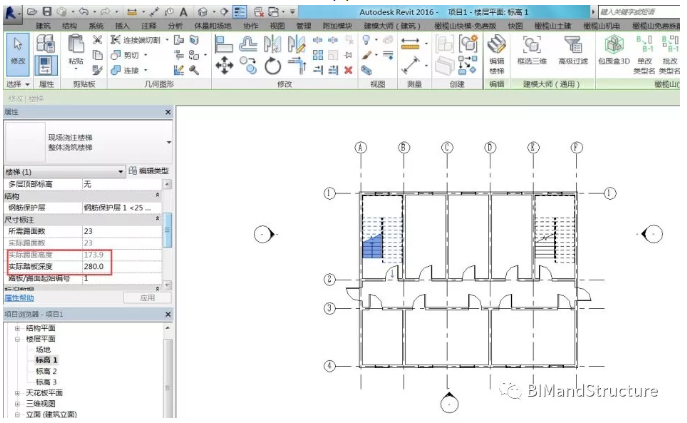This screenshot has height=423, width=687.
Task: Close the 项目浏览器 Project Browser panel
Action: click(168, 314)
